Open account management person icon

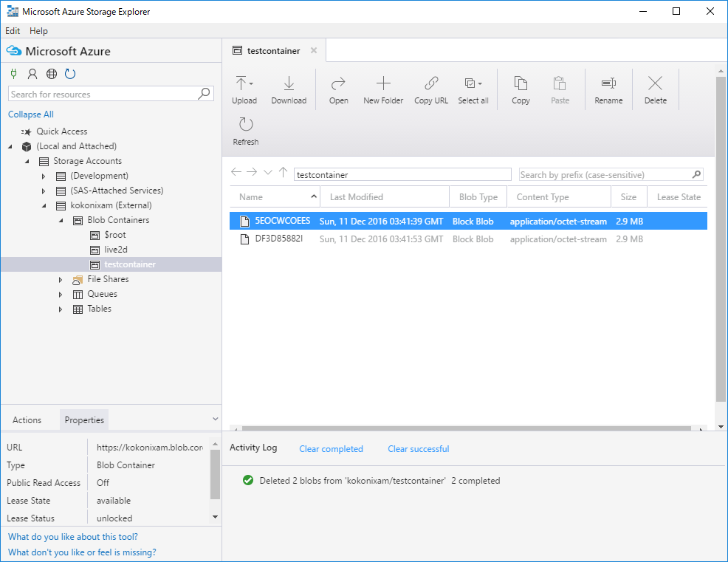click(32, 73)
